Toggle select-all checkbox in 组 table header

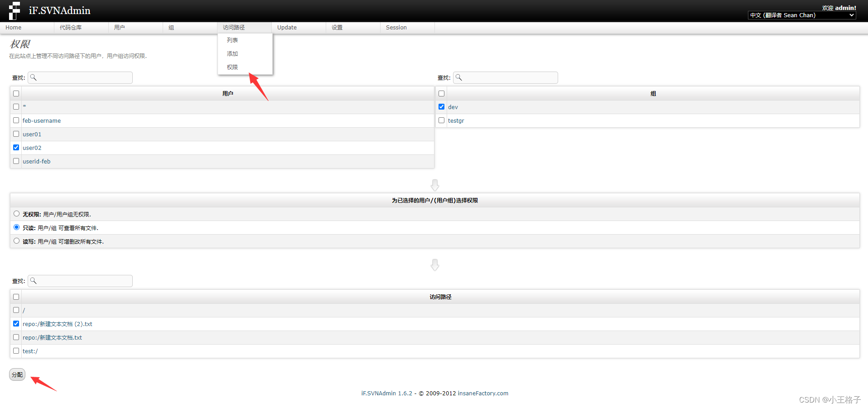click(x=442, y=93)
